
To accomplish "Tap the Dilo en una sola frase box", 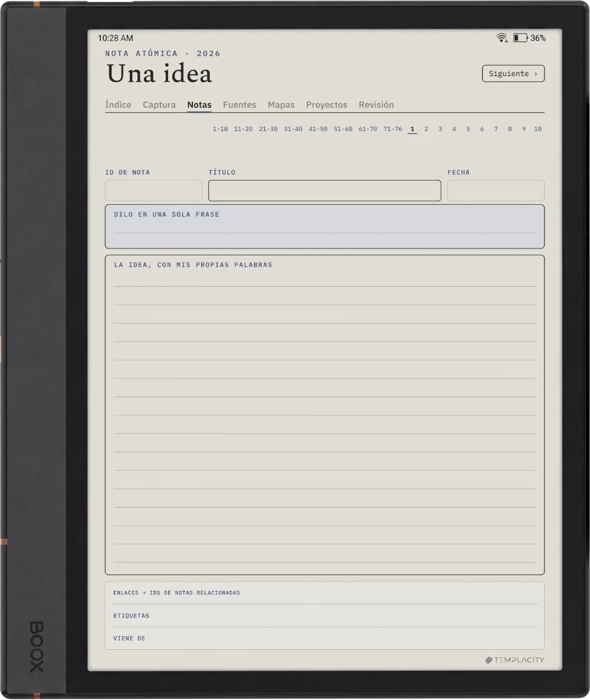I will point(324,226).
